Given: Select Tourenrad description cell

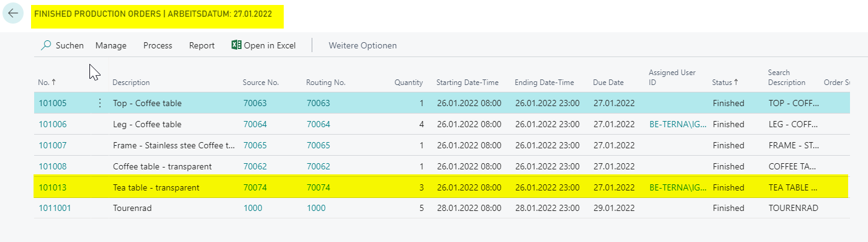Looking at the screenshot, I should (x=132, y=208).
